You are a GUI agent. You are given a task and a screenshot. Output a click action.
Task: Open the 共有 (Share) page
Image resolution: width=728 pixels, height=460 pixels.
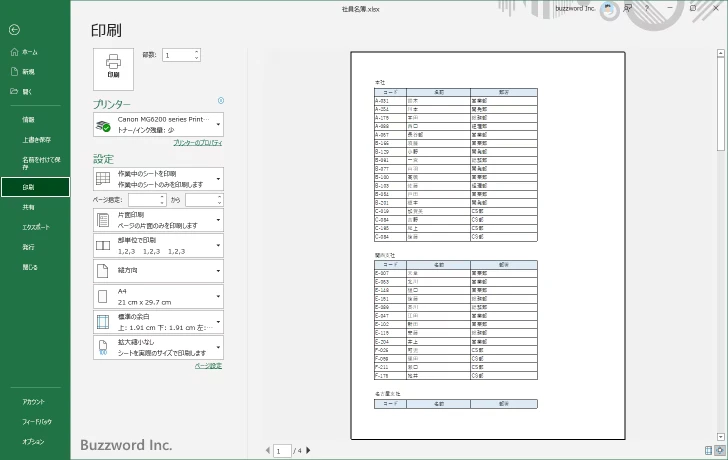coord(28,207)
